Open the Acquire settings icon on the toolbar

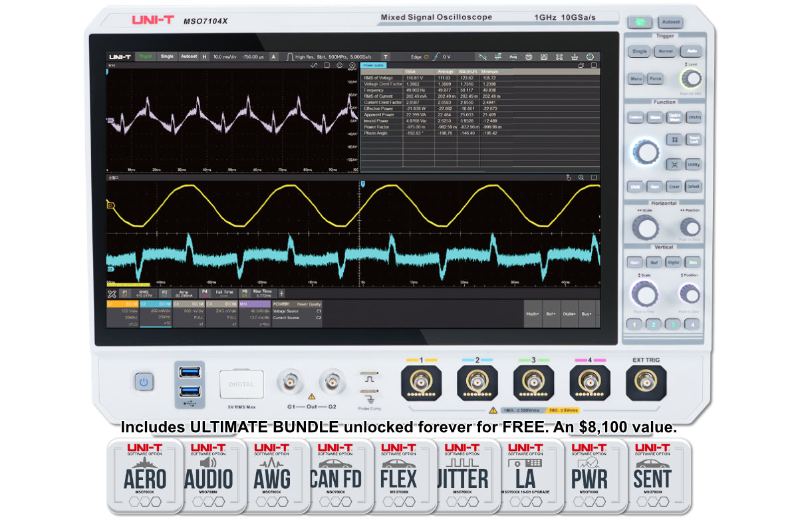click(x=514, y=57)
